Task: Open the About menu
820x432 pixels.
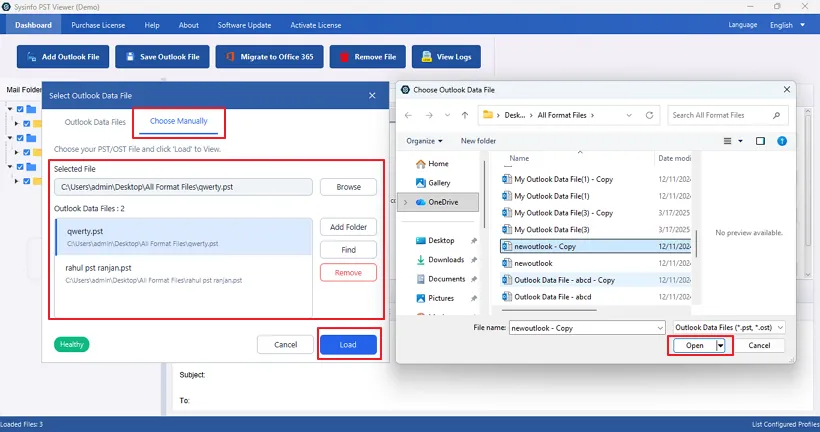Action: point(189,25)
